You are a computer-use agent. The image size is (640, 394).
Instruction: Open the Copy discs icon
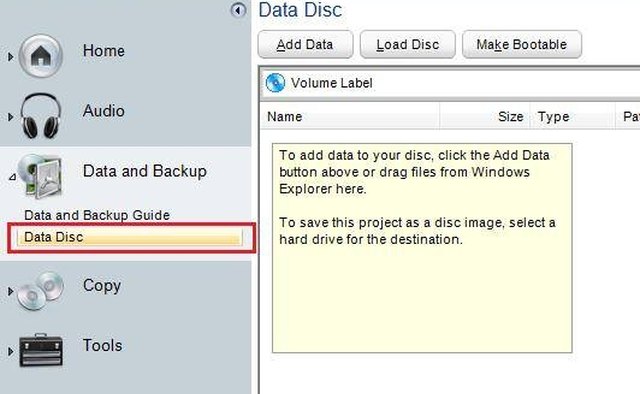coord(41,290)
